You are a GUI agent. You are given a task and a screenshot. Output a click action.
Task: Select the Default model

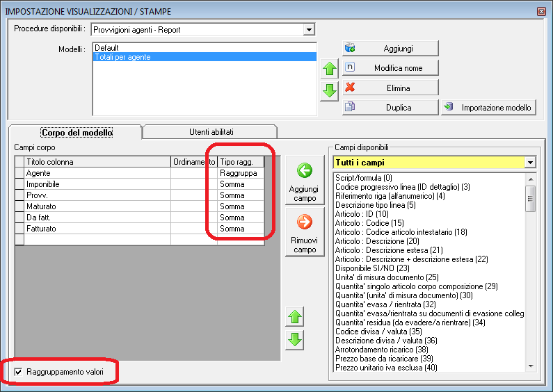(x=205, y=47)
